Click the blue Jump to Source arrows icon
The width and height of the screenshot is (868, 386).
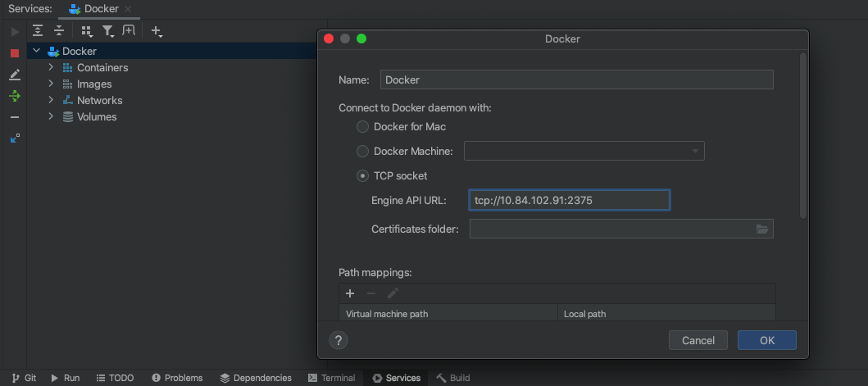[x=15, y=138]
